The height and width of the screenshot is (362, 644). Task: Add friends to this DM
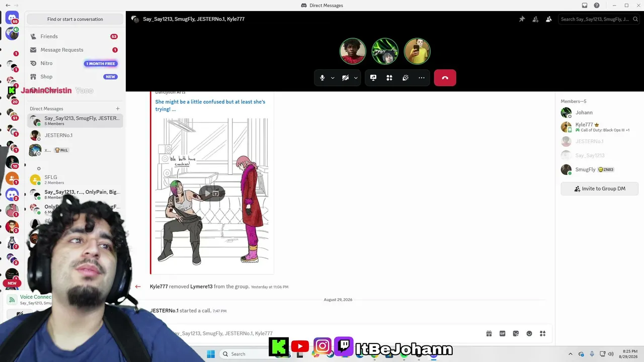tap(535, 19)
